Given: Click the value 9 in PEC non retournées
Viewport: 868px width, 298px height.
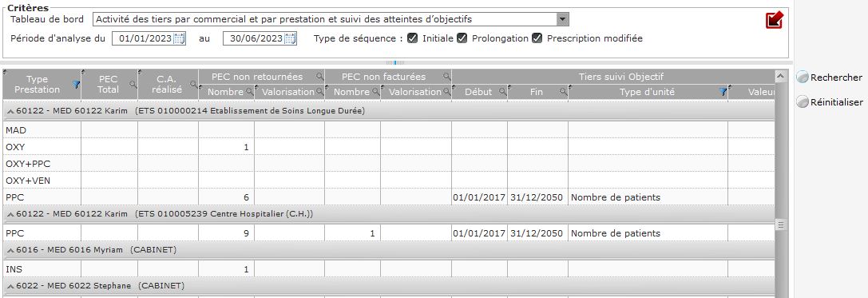Looking at the screenshot, I should click(246, 233).
